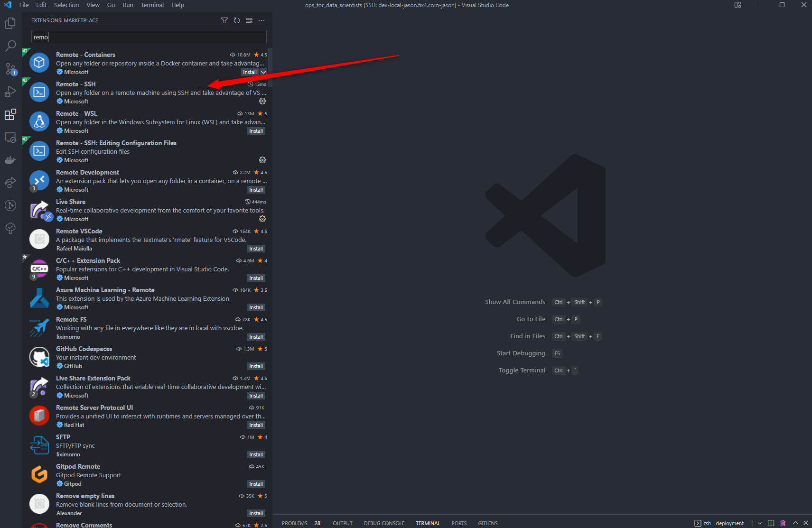Click the extensions list vertical scrollbar
This screenshot has height=528, width=812.
click(270, 67)
